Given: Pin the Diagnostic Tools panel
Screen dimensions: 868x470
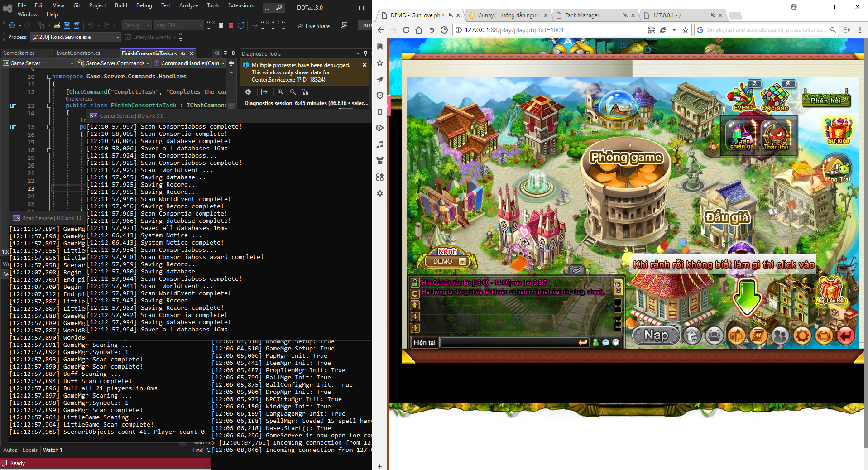Looking at the screenshot, I should pos(365,53).
